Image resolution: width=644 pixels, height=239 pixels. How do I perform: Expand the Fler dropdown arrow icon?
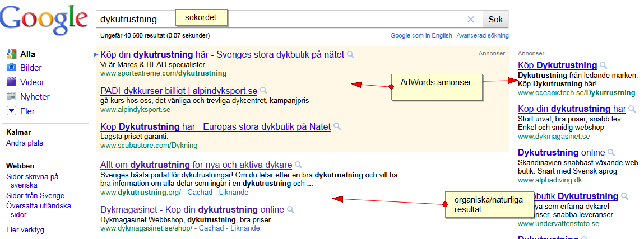[12, 111]
